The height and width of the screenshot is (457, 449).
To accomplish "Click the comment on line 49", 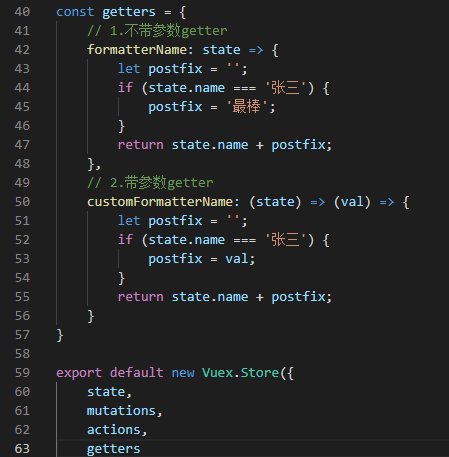I will pos(150,183).
